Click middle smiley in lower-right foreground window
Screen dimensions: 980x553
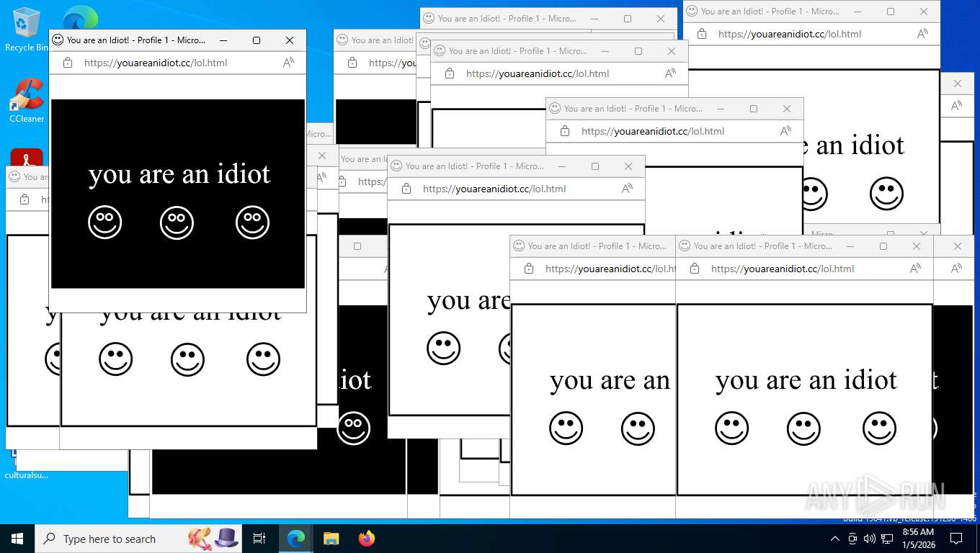tap(804, 428)
